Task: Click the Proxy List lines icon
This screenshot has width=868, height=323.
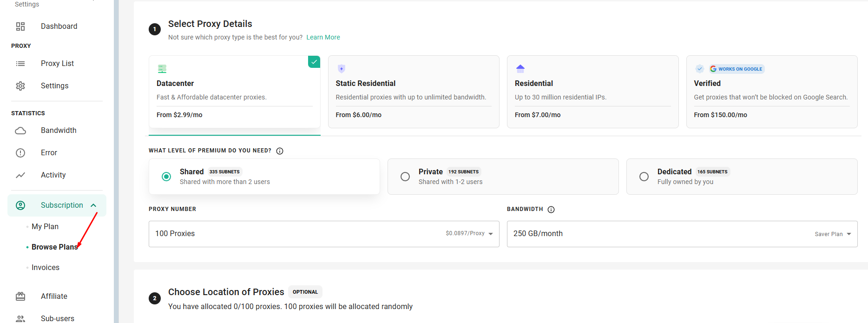Action: point(20,64)
